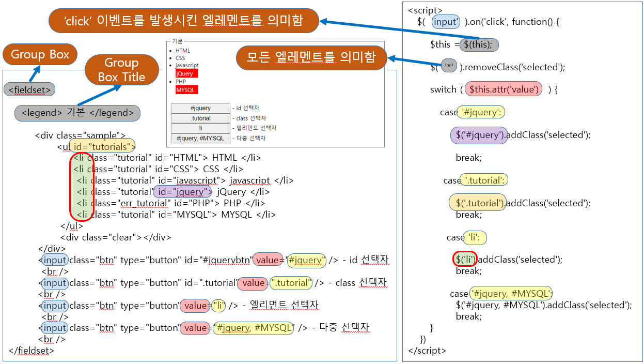Click the highlighted id="tutorials" attribute
Screen dimensions: 644x364
(x=102, y=146)
